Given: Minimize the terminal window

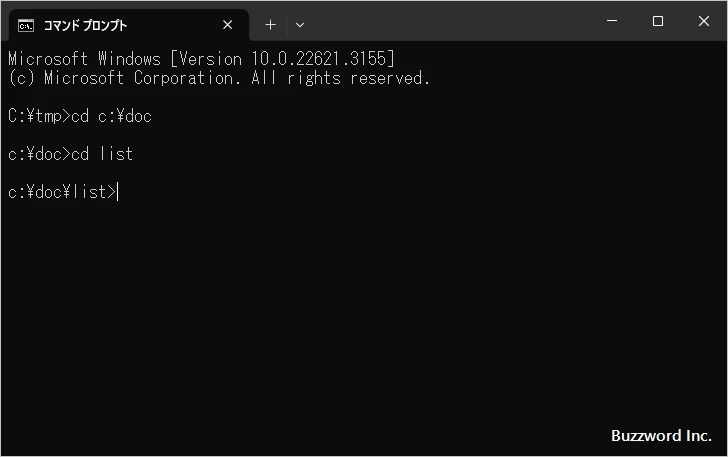Looking at the screenshot, I should click(612, 22).
